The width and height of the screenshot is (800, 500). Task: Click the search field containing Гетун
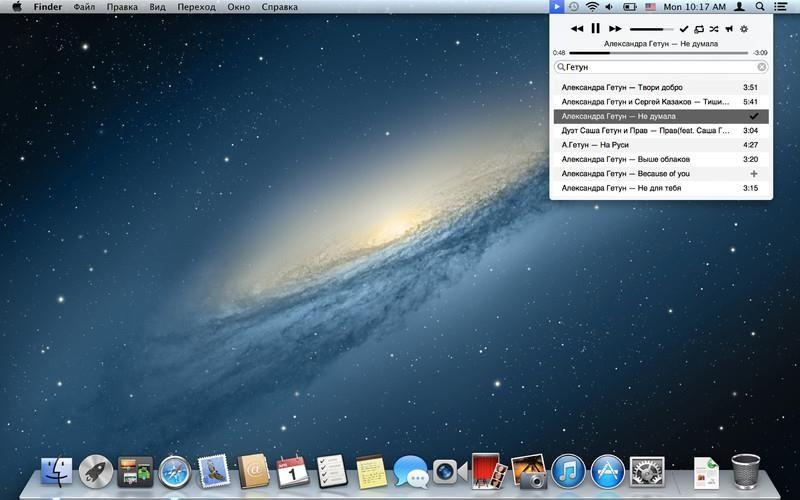tap(661, 67)
